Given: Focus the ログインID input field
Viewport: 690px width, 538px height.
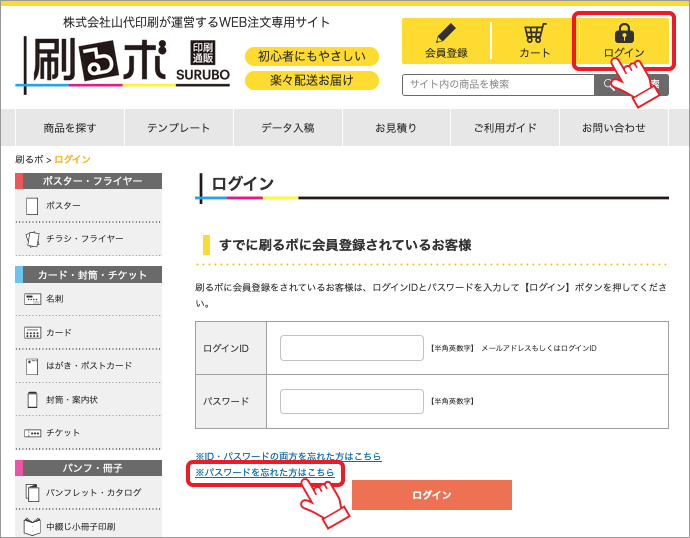Looking at the screenshot, I should coord(352,348).
